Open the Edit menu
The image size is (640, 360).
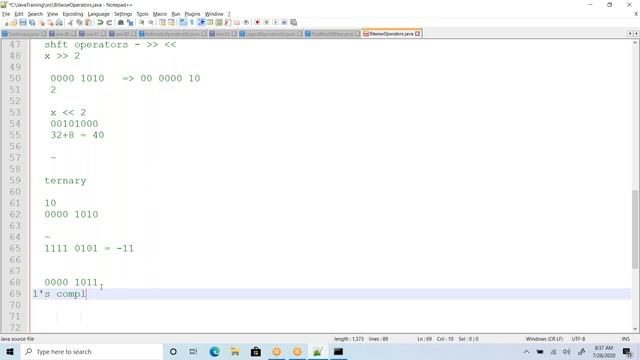click(19, 14)
